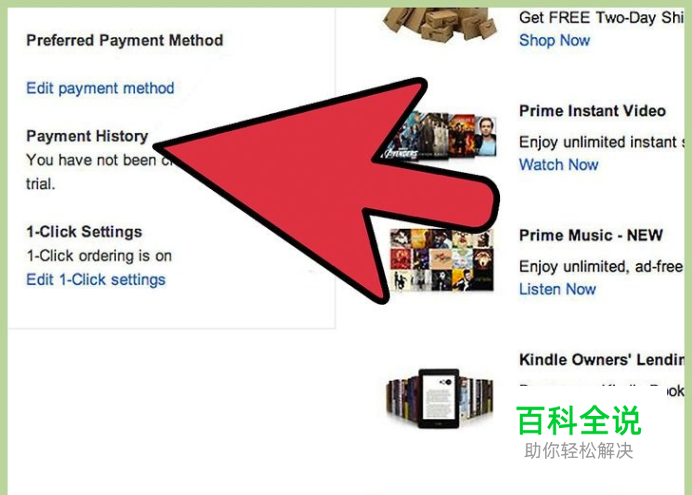Image resolution: width=692 pixels, height=495 pixels.
Task: Open the Shop Now link
Action: point(554,40)
